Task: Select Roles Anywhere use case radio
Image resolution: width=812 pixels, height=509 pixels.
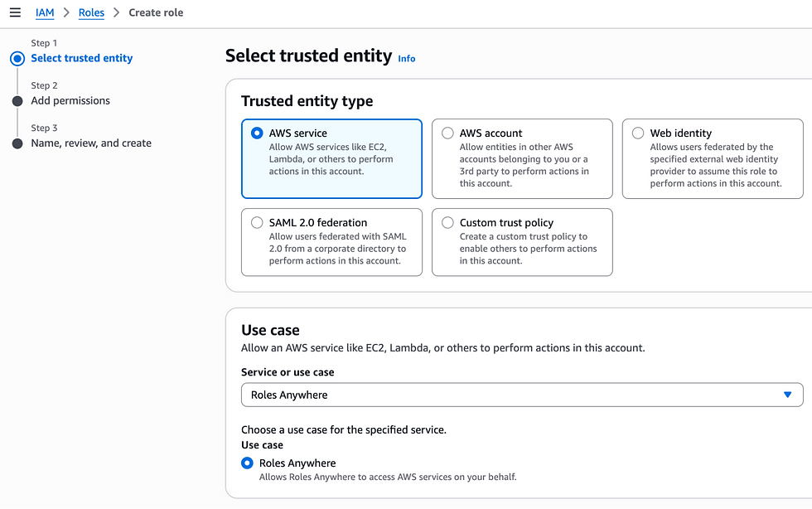Action: (247, 463)
